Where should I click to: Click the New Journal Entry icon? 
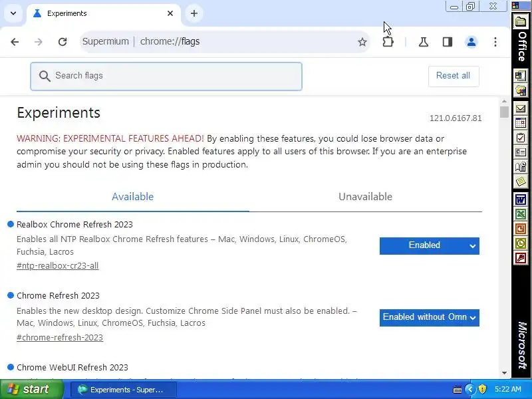pyautogui.click(x=521, y=167)
